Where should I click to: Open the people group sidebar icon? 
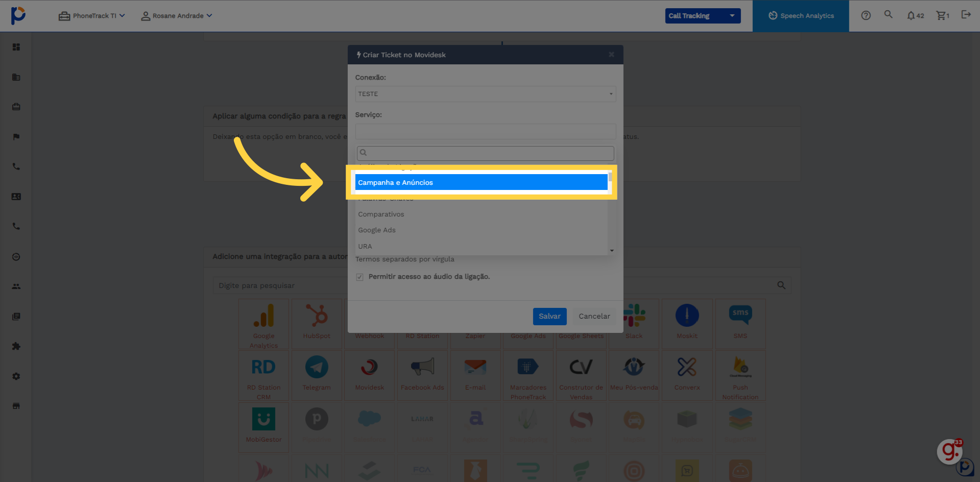point(16,286)
